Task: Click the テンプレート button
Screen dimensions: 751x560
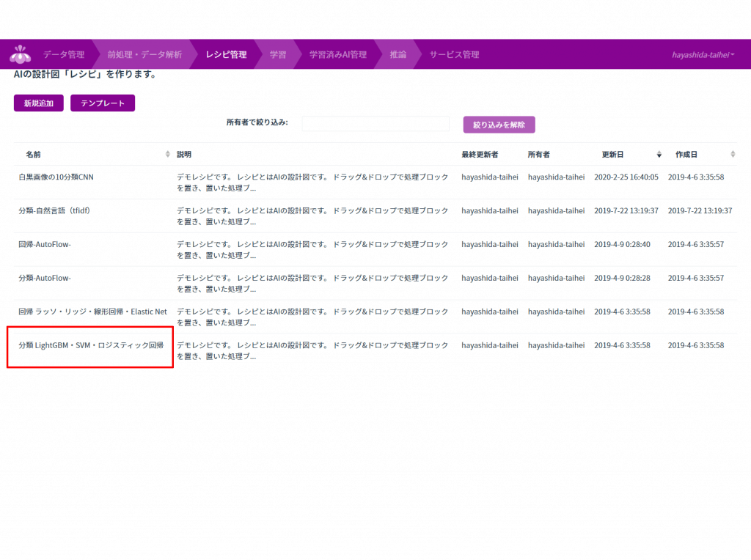Action: click(103, 103)
